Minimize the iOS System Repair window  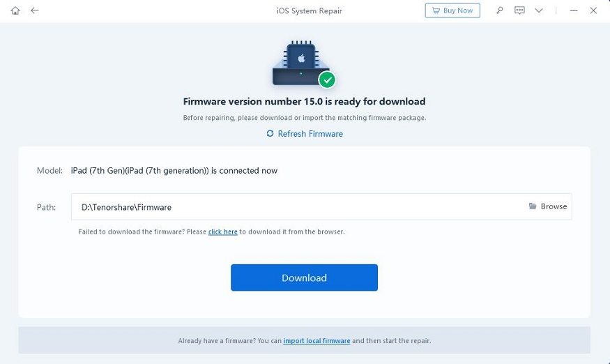pos(574,10)
